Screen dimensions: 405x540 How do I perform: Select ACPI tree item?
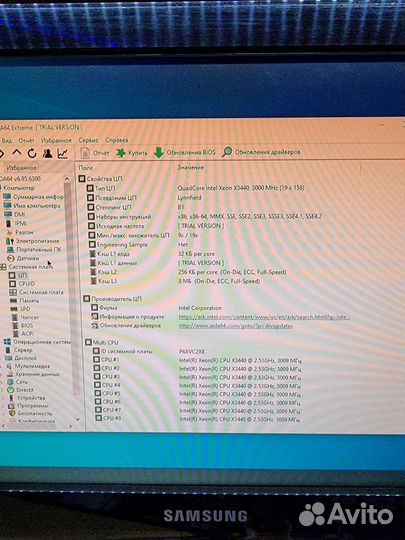[23, 334]
